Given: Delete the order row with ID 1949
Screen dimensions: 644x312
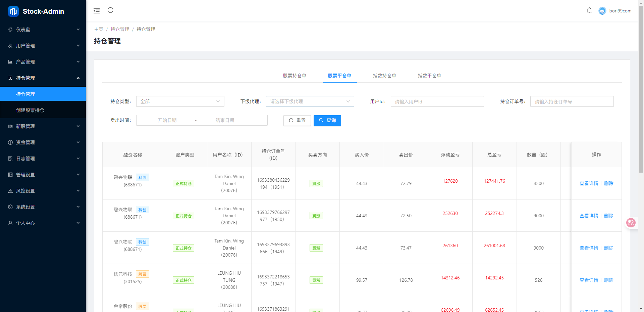Looking at the screenshot, I should [x=609, y=248].
